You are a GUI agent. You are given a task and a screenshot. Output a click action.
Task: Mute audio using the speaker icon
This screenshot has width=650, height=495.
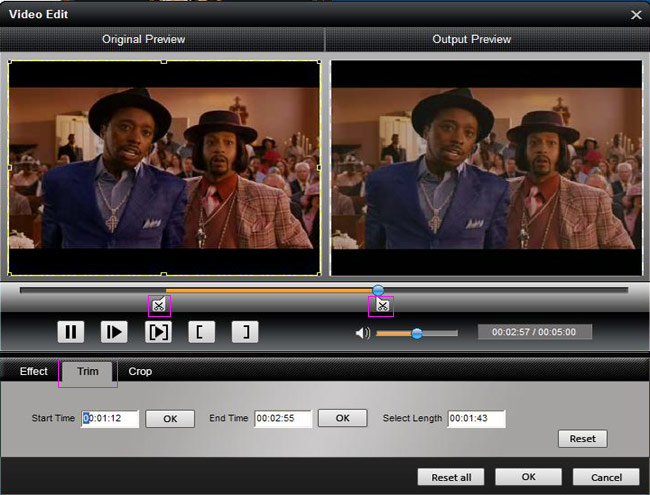pyautogui.click(x=362, y=333)
